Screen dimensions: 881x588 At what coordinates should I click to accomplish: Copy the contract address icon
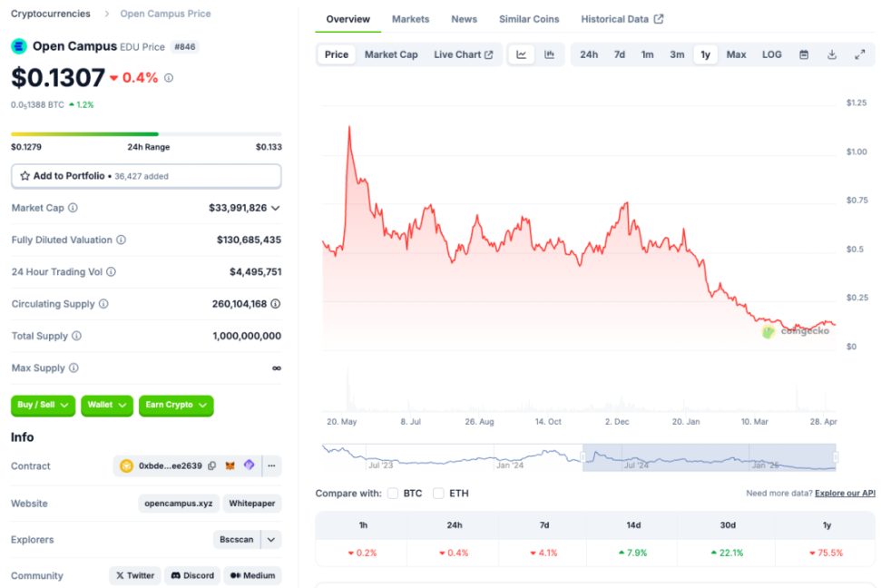[x=211, y=465]
